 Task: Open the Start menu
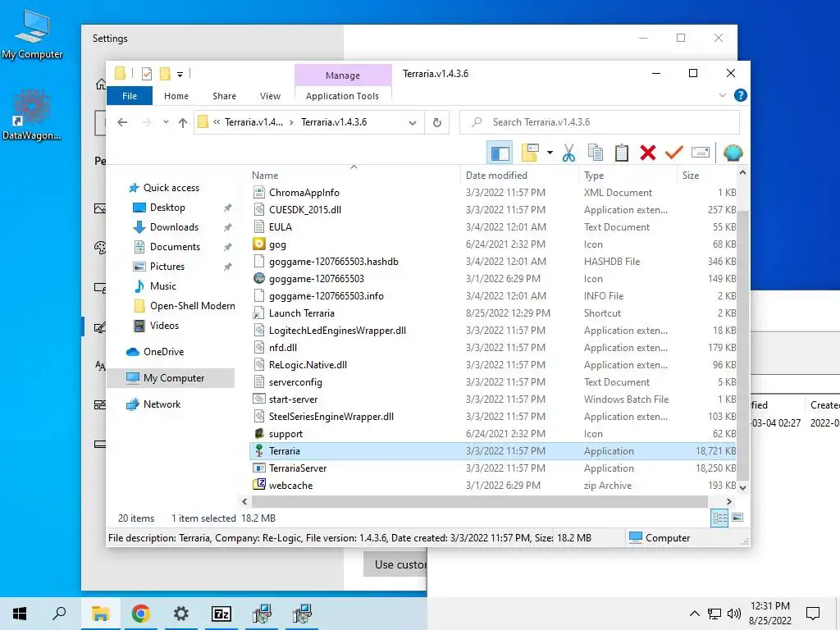[x=20, y=614]
